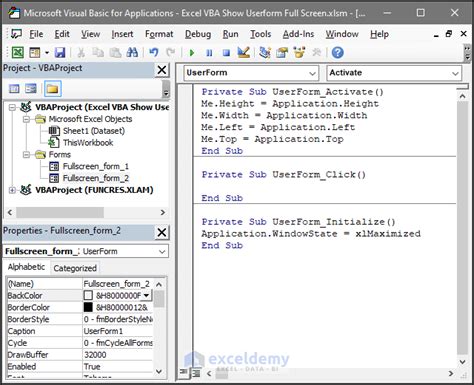Open the View menu
The image size is (474, 385).
click(x=90, y=34)
